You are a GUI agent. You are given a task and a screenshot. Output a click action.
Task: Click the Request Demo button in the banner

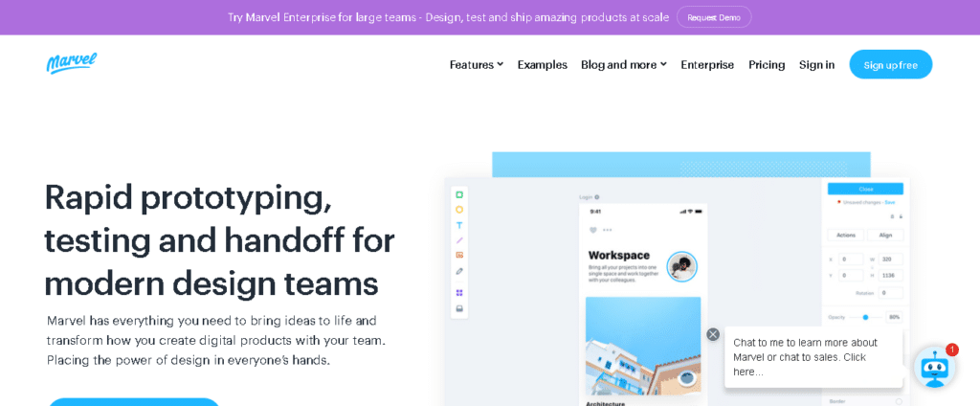coord(714,17)
